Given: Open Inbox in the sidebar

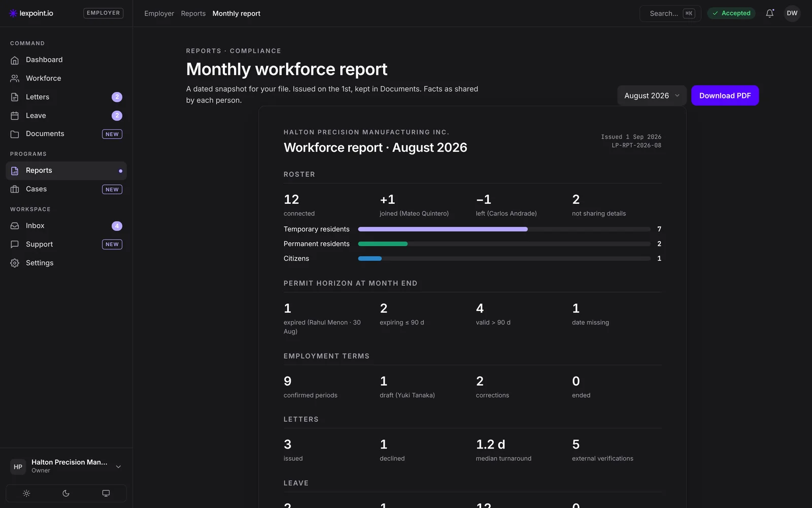Looking at the screenshot, I should [66, 226].
